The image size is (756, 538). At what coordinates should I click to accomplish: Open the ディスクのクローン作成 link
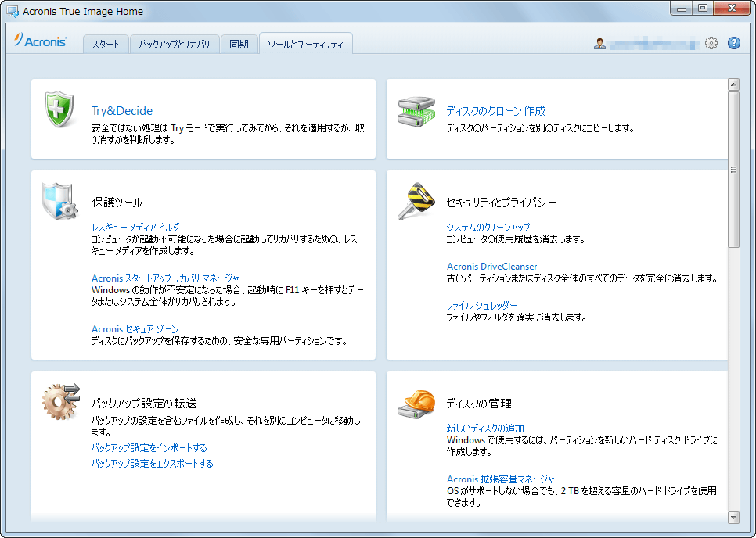coord(495,111)
